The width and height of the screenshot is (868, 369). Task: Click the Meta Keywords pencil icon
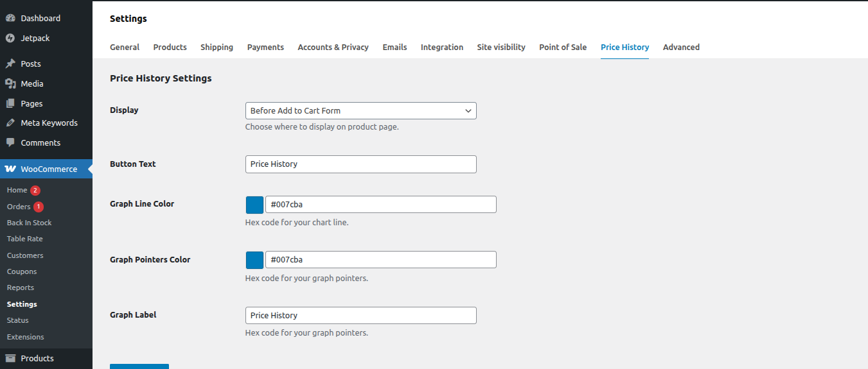10,123
